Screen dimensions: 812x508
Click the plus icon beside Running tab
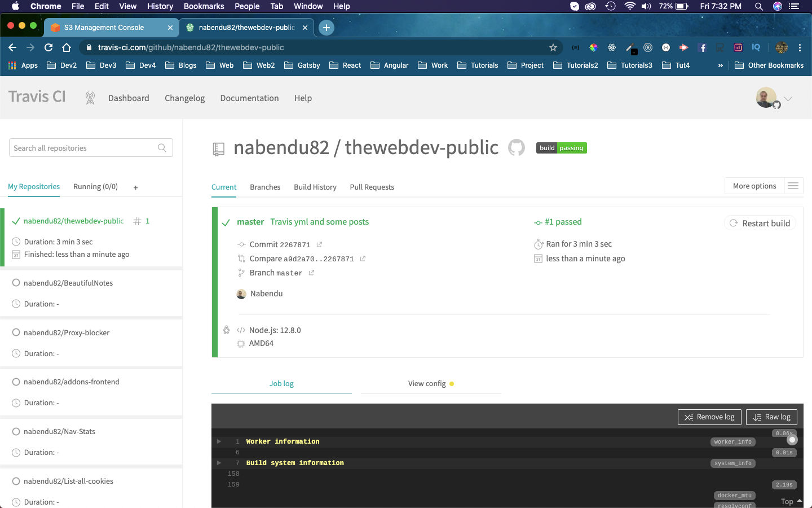pos(136,187)
